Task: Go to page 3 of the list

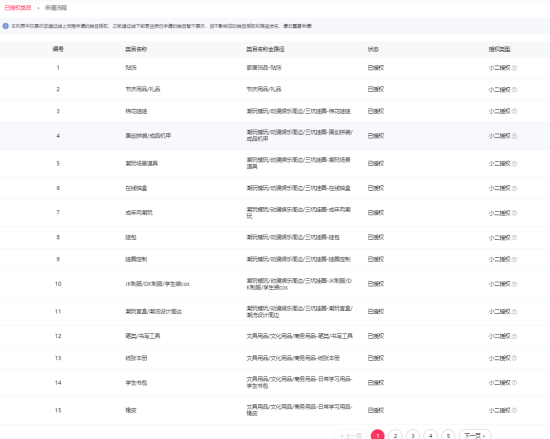Action: click(x=413, y=435)
